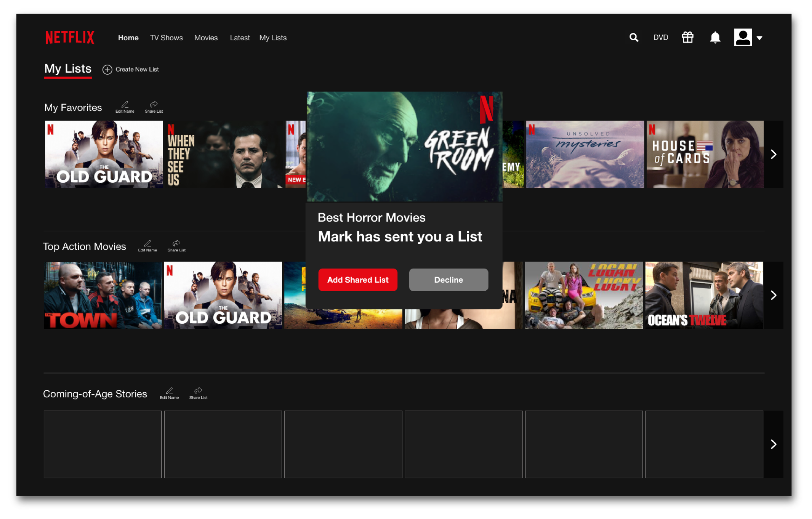Go to the Movies menu item
Viewport: 812px width, 519px height.
[206, 38]
